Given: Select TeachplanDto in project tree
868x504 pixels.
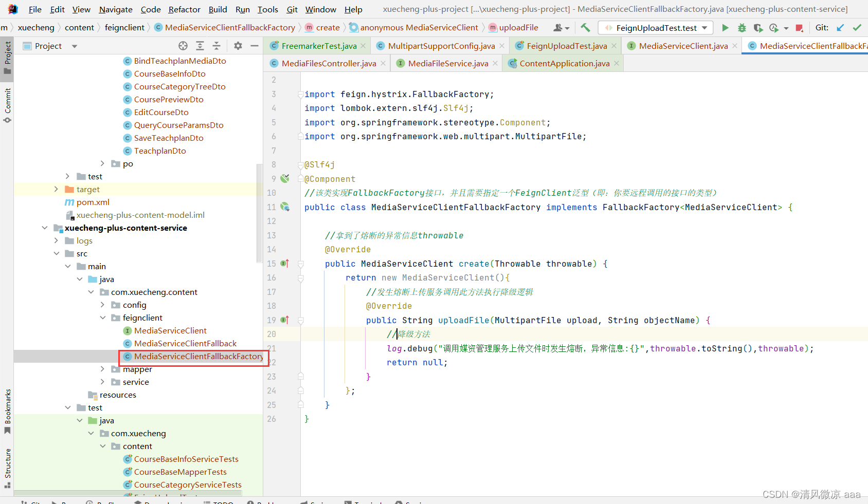Looking at the screenshot, I should pos(160,151).
